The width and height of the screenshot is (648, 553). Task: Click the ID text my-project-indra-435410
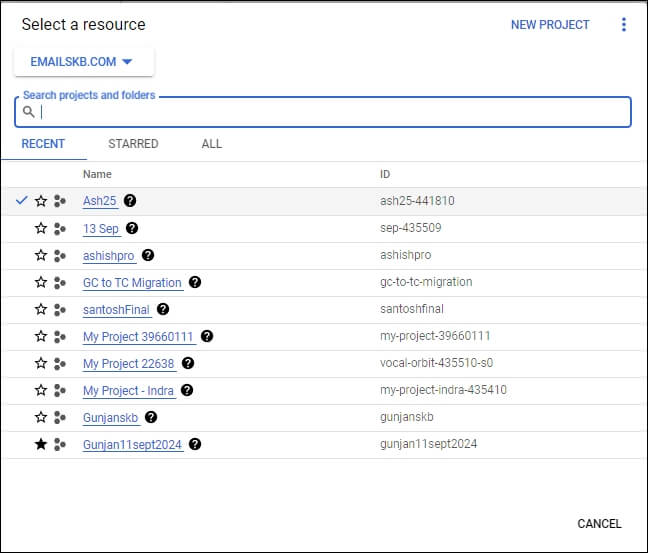click(443, 390)
